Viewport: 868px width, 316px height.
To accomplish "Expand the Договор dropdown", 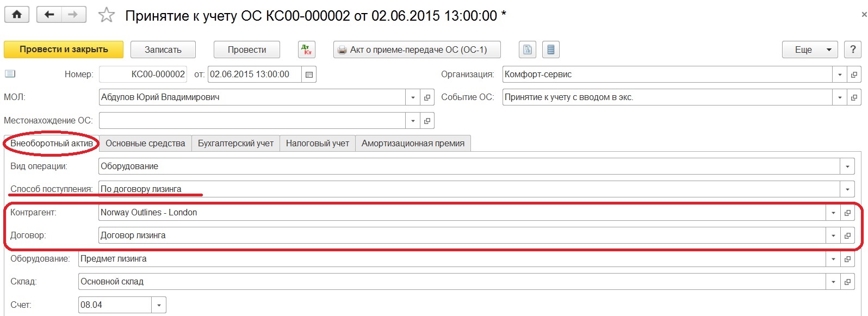I will [833, 236].
